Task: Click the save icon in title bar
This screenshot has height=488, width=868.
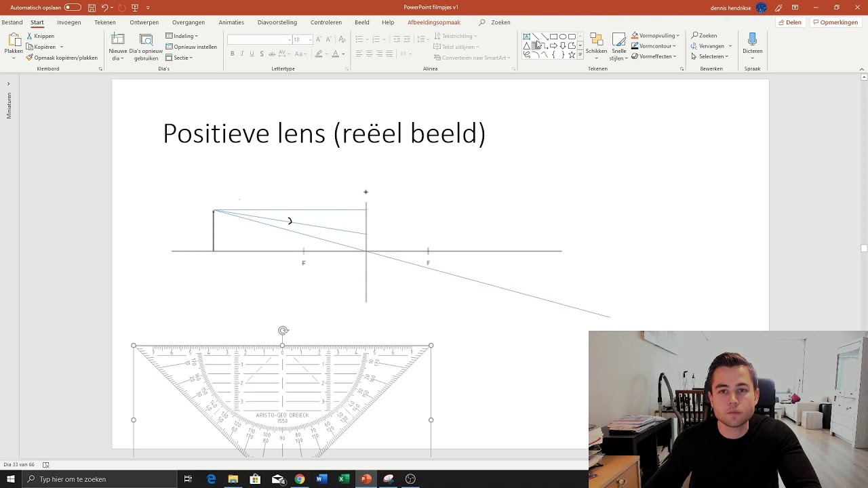Action: click(92, 7)
